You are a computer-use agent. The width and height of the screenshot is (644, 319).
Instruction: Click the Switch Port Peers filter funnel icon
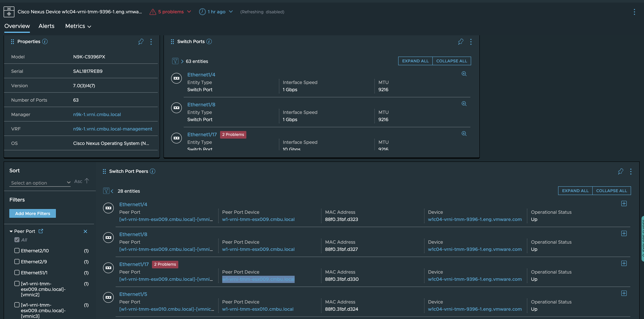(106, 191)
